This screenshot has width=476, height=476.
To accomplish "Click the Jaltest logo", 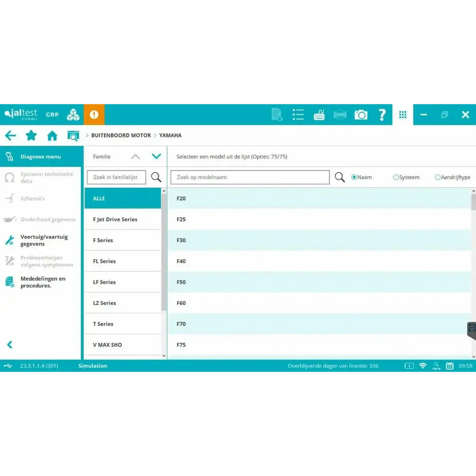I will (x=21, y=114).
